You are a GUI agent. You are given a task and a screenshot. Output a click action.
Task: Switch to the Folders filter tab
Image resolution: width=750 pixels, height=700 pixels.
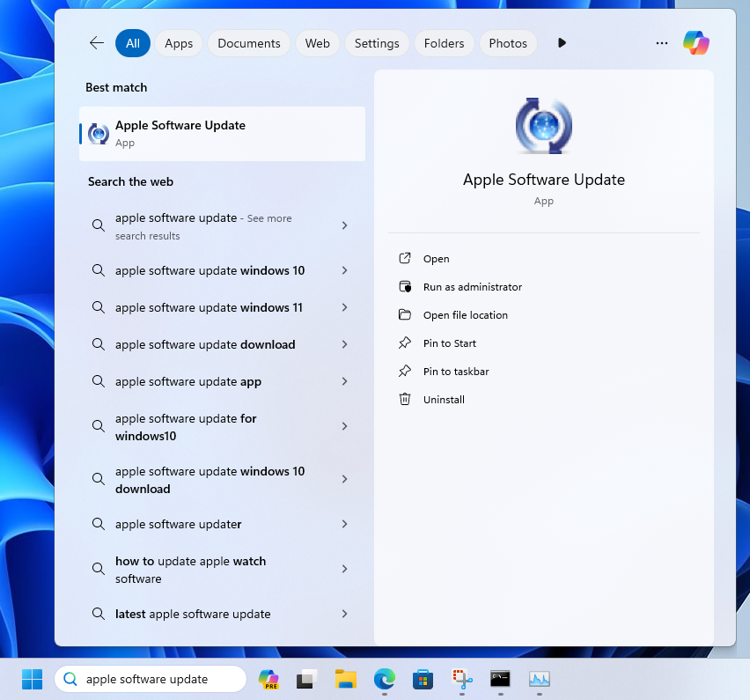(444, 43)
